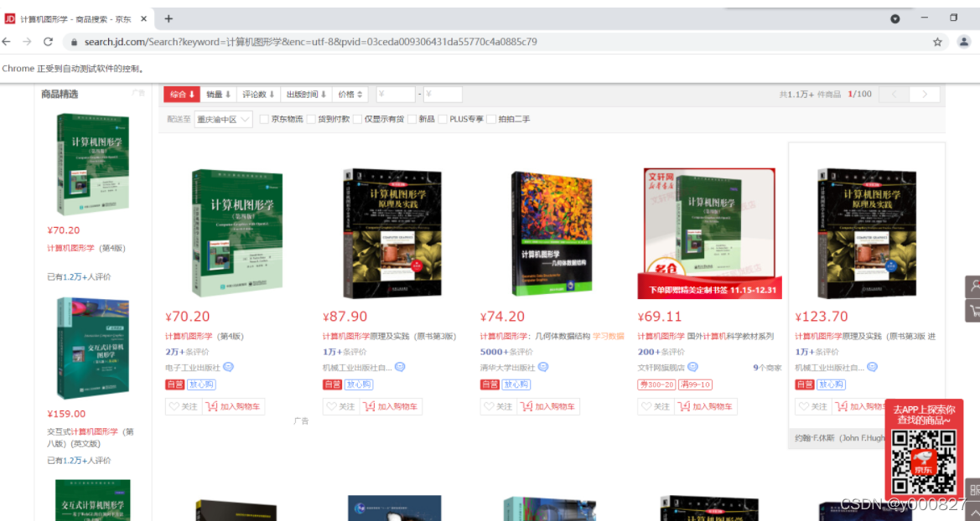Click chat icon beside the ¥123.70 book's shop
Viewport: 980px width, 521px height.
(873, 368)
